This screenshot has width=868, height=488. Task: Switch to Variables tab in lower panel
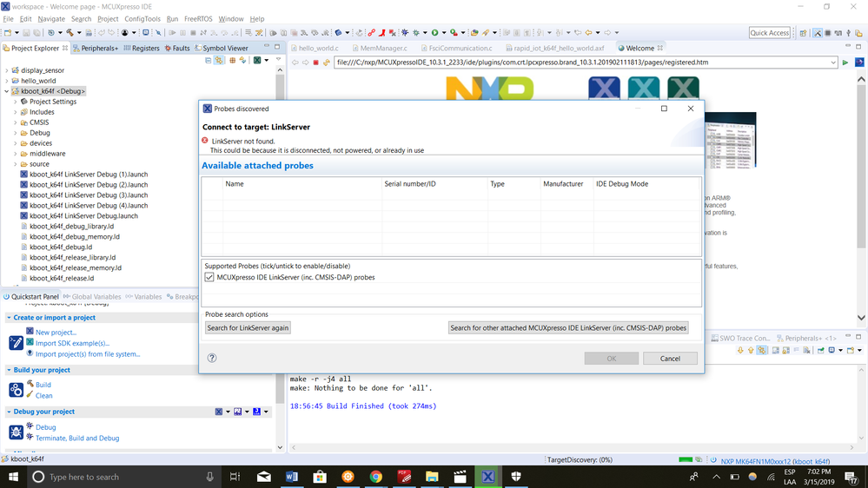pos(143,297)
